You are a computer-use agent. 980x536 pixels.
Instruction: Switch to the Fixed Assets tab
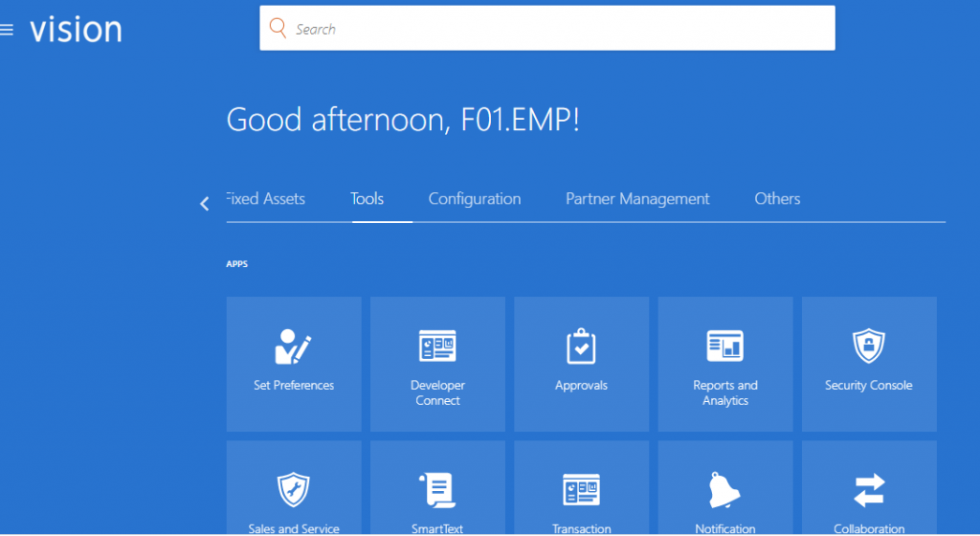click(x=267, y=199)
